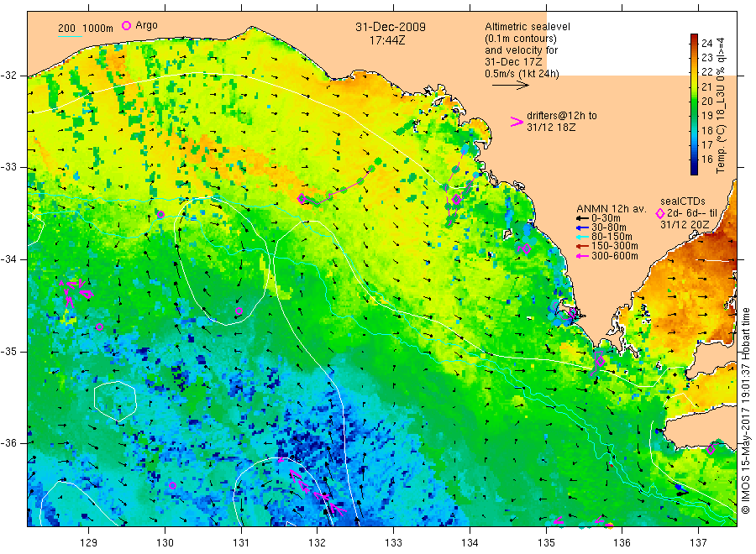Click the 20 label on the colorbar
This screenshot has width=756, height=554.
click(706, 102)
